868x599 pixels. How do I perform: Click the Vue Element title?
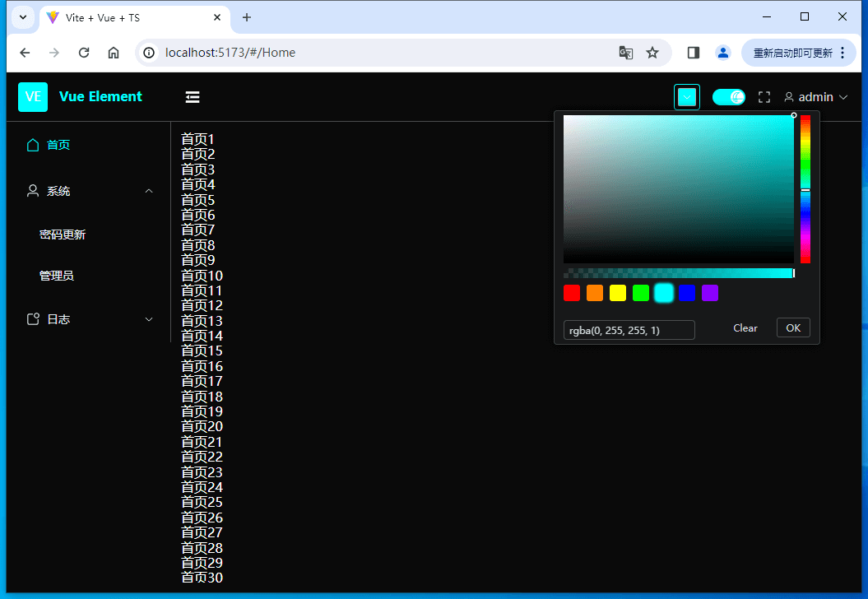[100, 97]
